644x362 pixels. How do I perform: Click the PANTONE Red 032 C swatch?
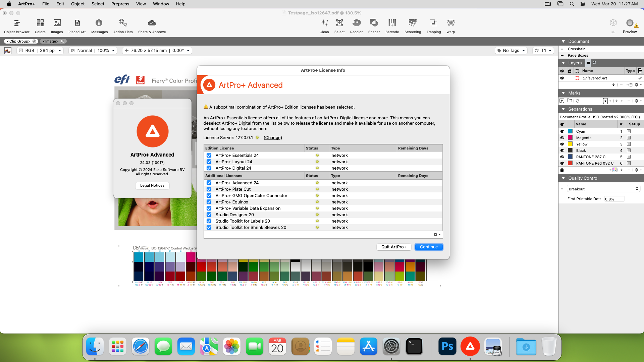click(x=570, y=163)
